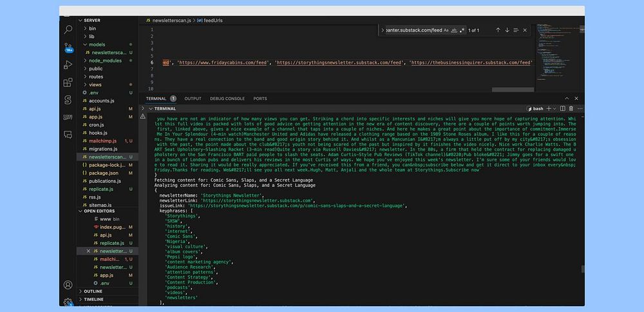Switch to the Output panel tab
The width and height of the screenshot is (644, 312).
[x=193, y=99]
